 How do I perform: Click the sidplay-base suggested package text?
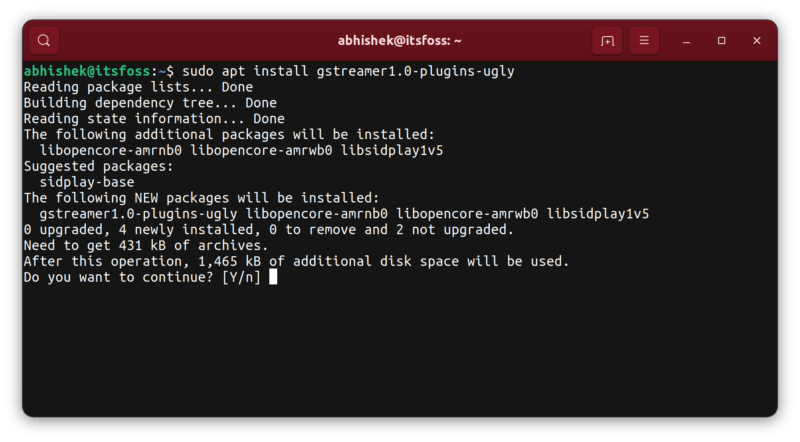click(x=87, y=182)
